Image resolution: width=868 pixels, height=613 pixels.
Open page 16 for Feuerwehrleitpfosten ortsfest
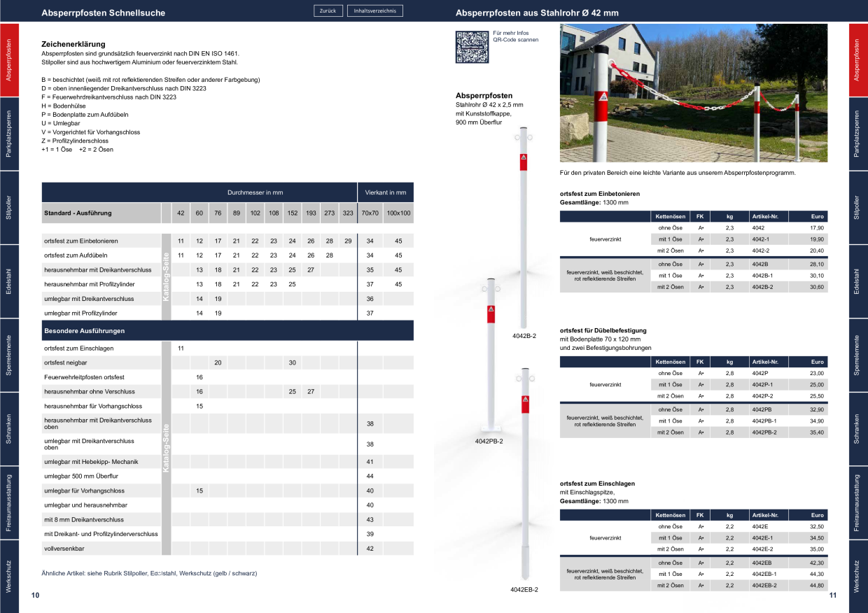[199, 377]
